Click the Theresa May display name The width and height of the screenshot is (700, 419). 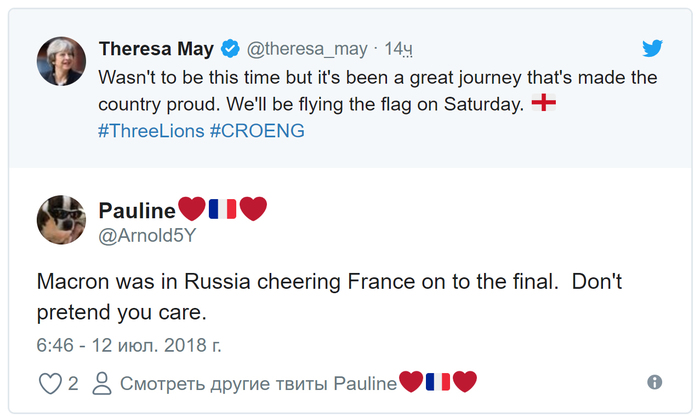(156, 49)
